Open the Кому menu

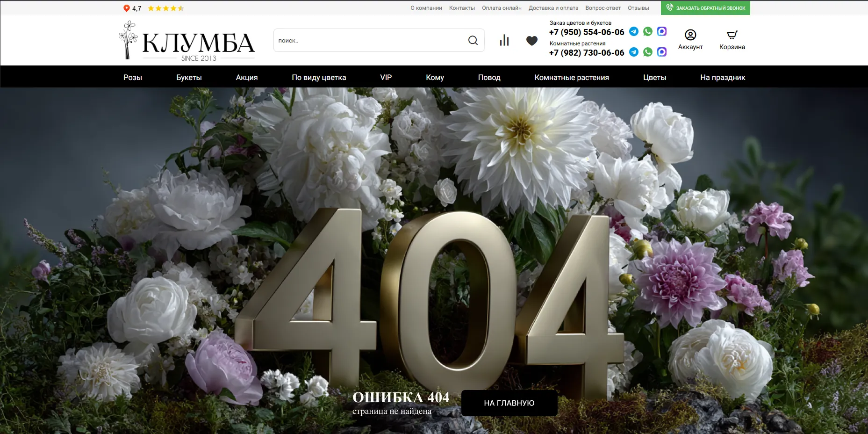(435, 78)
